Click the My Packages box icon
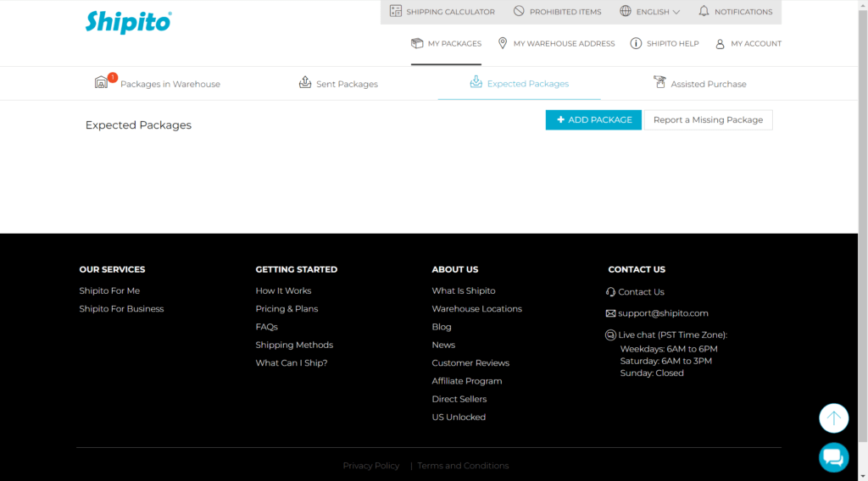The width and height of the screenshot is (868, 481). (417, 43)
